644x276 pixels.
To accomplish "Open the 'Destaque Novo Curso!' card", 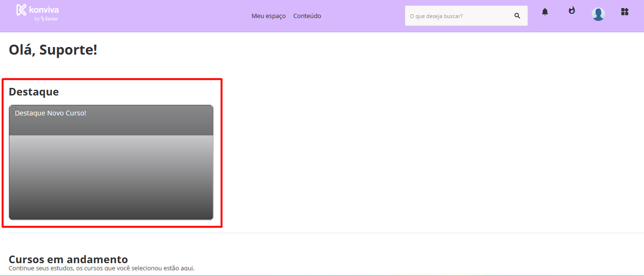I will (111, 162).
